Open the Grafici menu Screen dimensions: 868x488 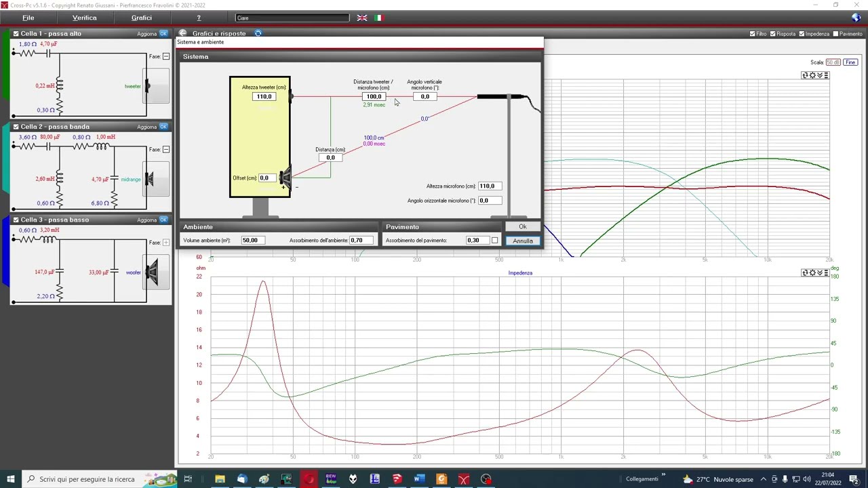tap(142, 18)
